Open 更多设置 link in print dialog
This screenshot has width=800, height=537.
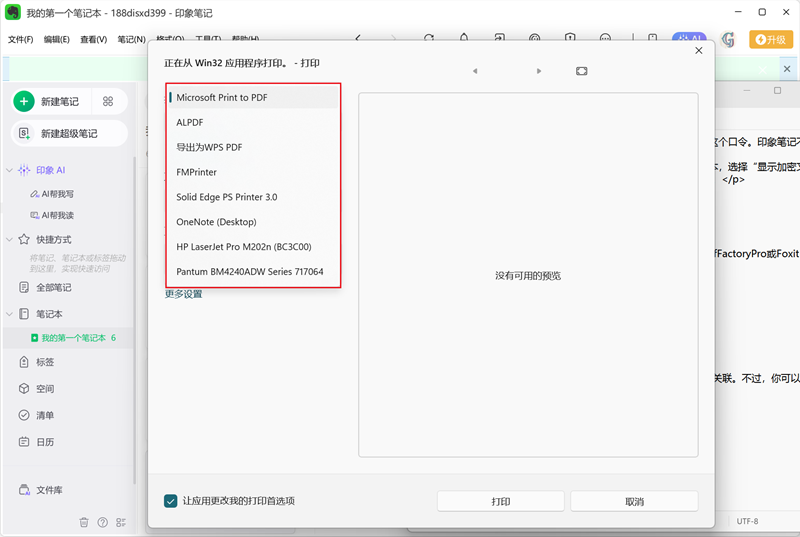click(x=184, y=294)
